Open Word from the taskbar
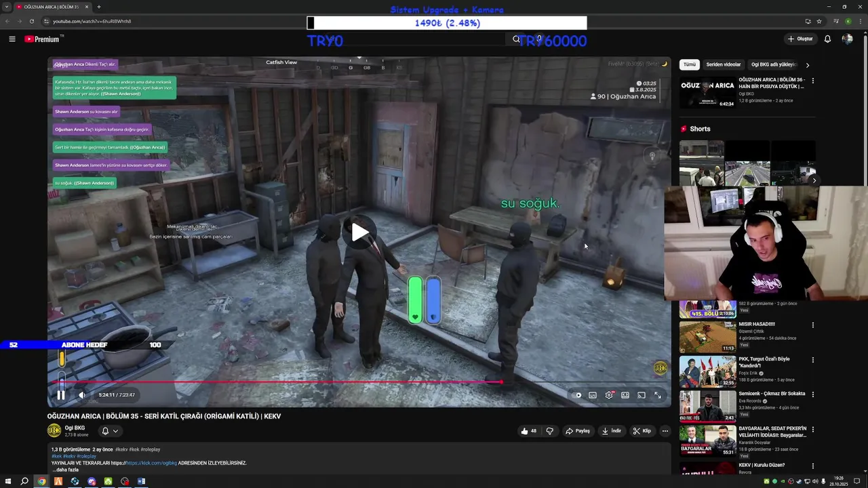Screen dimensions: 868x488 pyautogui.click(x=141, y=481)
